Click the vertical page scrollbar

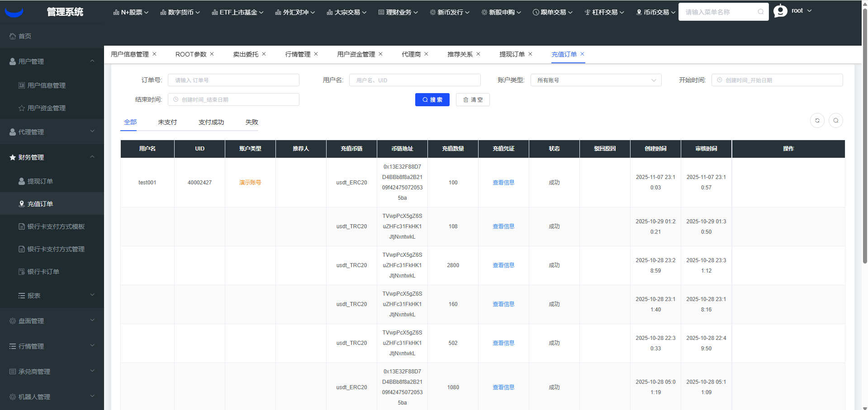pyautogui.click(x=865, y=136)
